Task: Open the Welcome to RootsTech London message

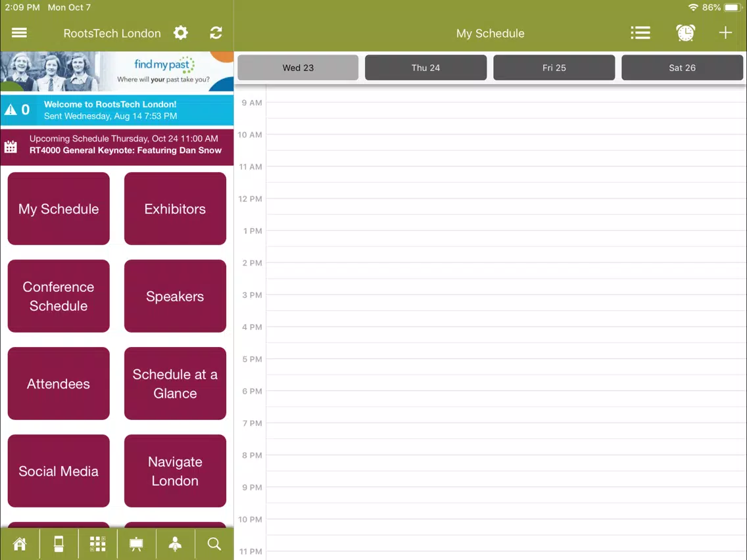Action: point(117,110)
